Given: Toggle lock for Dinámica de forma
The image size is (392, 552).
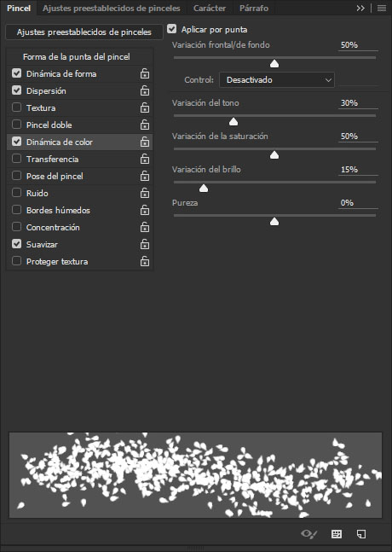Looking at the screenshot, I should (x=145, y=73).
